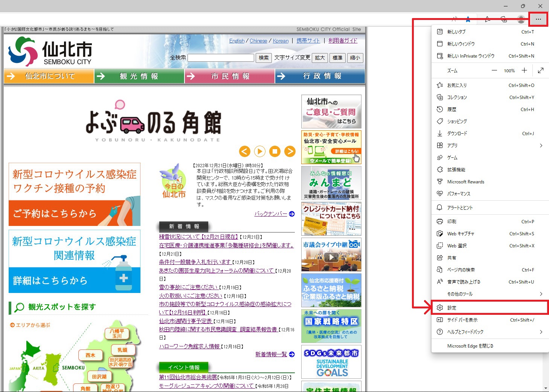
Task: Open the Edge settings and more menu button
Action: click(x=538, y=19)
